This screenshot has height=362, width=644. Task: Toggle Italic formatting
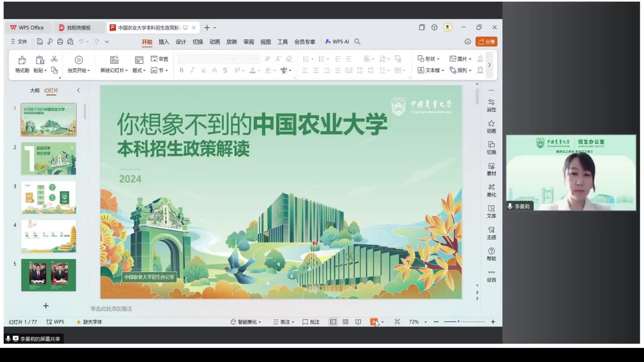pyautogui.click(x=193, y=70)
